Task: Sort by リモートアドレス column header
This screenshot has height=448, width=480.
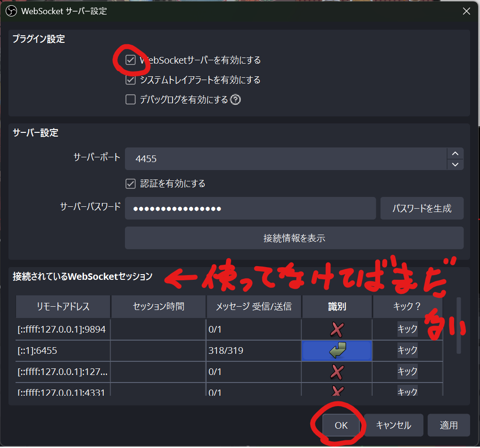Action: pyautogui.click(x=63, y=306)
